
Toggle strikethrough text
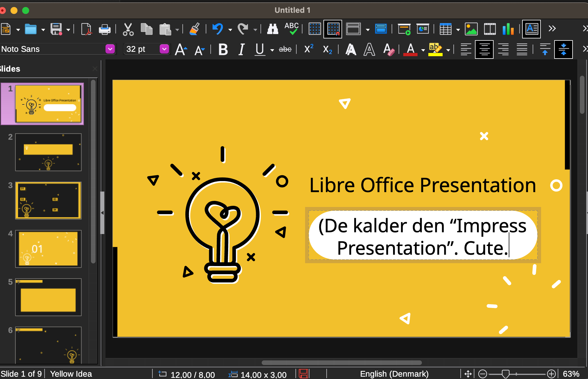coord(285,49)
